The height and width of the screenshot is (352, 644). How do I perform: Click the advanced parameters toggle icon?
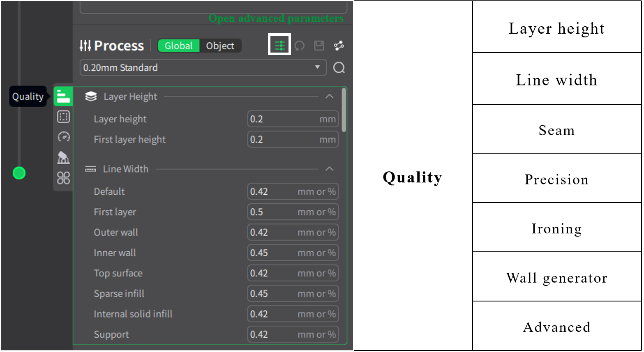(279, 45)
